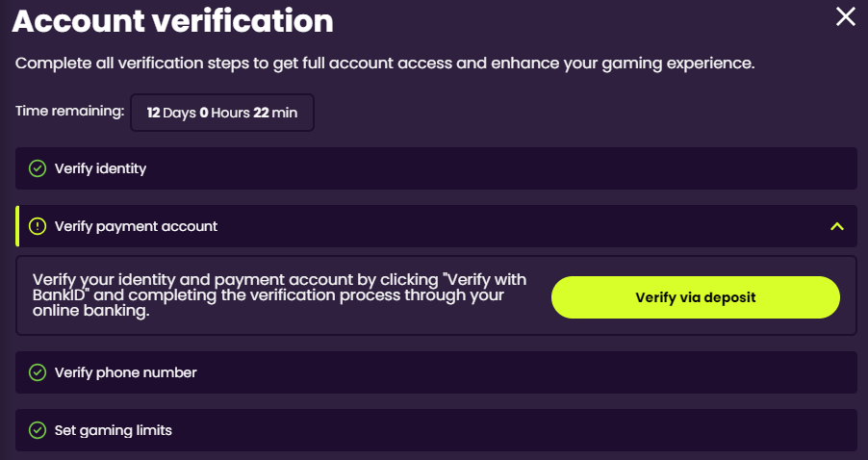Click the "22 min" countdown value
The height and width of the screenshot is (460, 868).
[x=275, y=113]
